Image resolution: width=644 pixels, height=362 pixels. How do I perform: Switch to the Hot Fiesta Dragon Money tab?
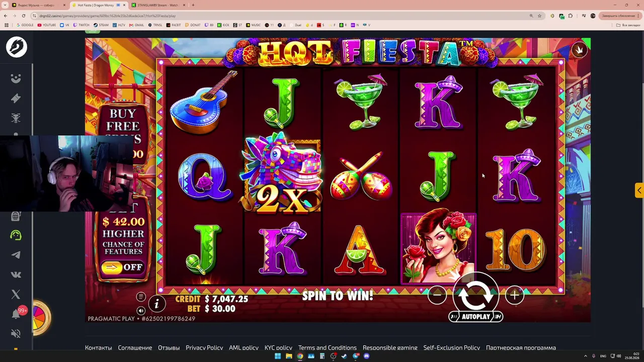click(98, 5)
